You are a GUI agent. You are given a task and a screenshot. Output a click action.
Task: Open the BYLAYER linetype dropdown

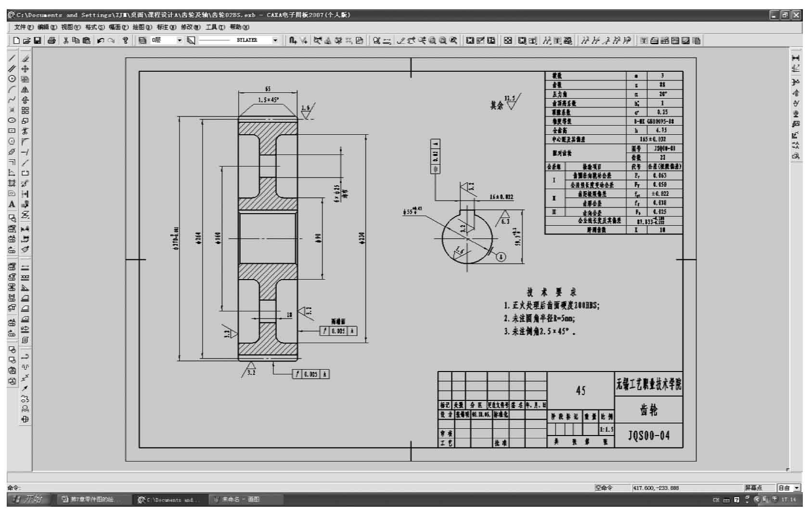click(x=275, y=41)
